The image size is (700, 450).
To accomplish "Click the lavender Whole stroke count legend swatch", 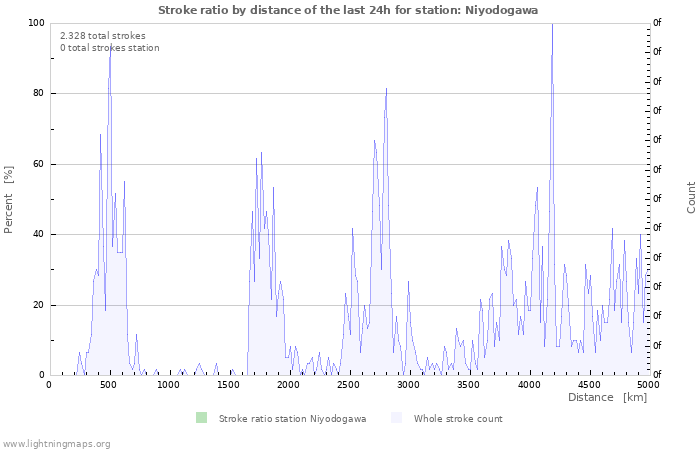I will 396,418.
